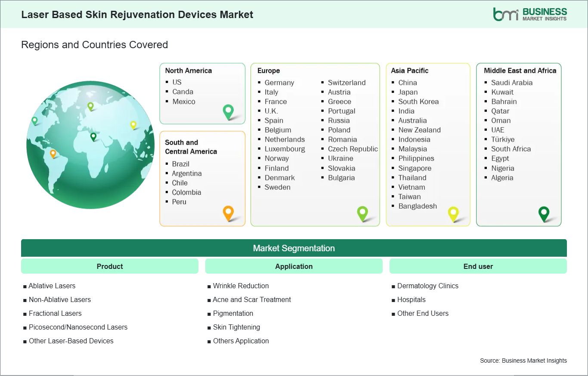
Task: Click the Business Market Insights logo
Action: (530, 14)
